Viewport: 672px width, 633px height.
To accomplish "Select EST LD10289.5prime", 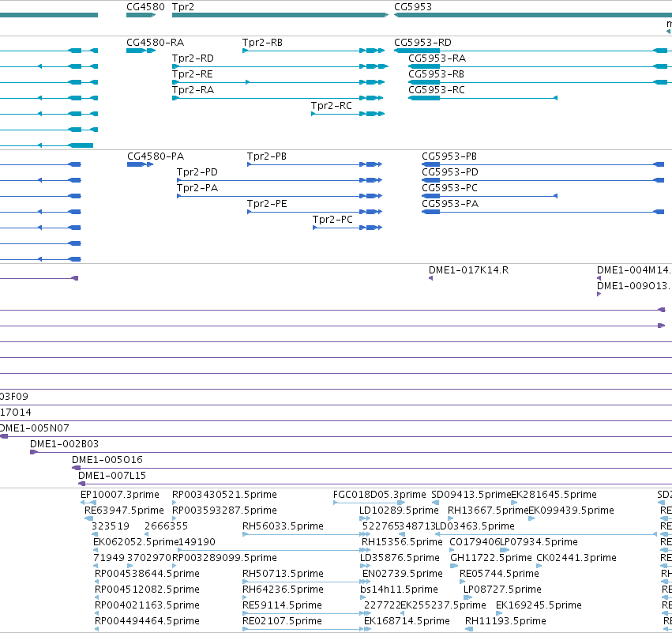I will click(x=399, y=511).
